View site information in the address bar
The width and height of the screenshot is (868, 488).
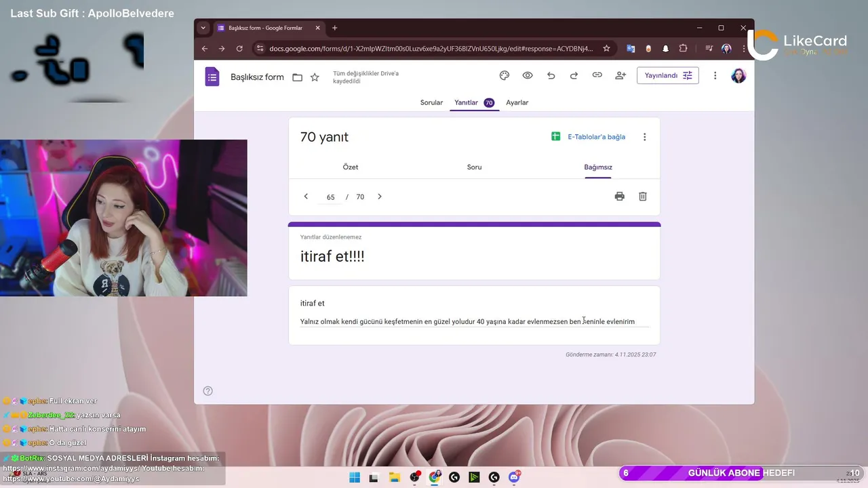(260, 49)
